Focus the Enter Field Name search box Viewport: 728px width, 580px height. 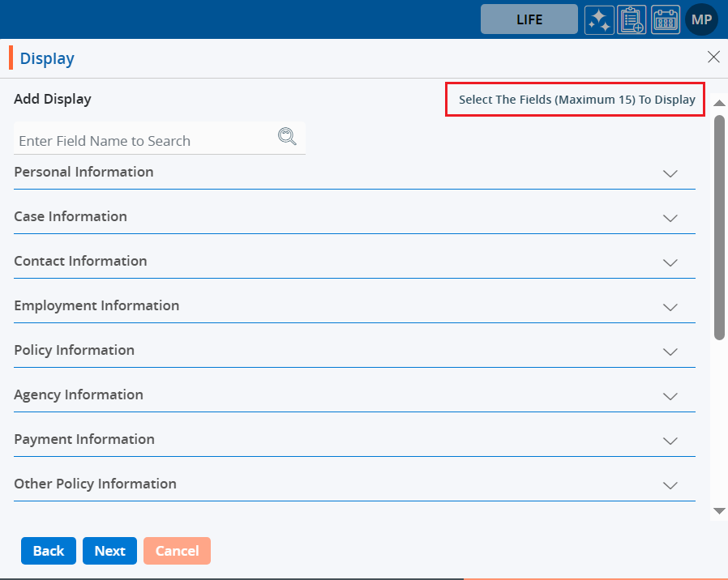146,141
